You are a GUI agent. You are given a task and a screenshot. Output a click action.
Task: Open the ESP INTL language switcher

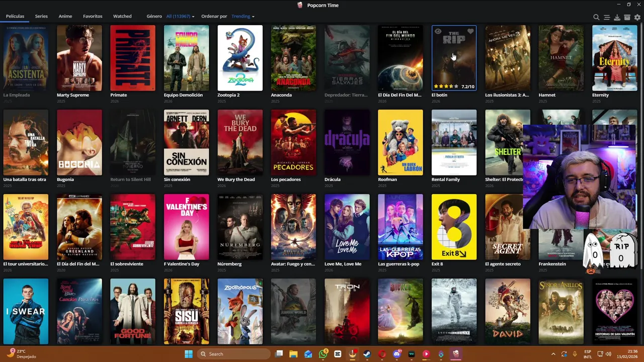(x=588, y=354)
